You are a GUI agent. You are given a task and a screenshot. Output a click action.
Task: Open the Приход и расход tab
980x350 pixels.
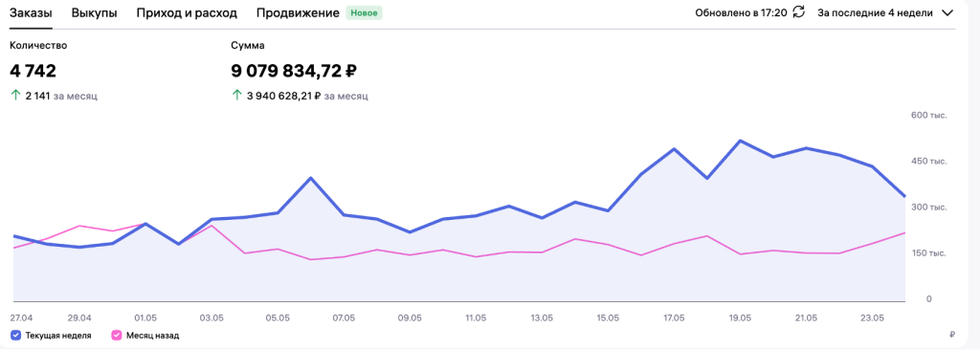coord(187,13)
